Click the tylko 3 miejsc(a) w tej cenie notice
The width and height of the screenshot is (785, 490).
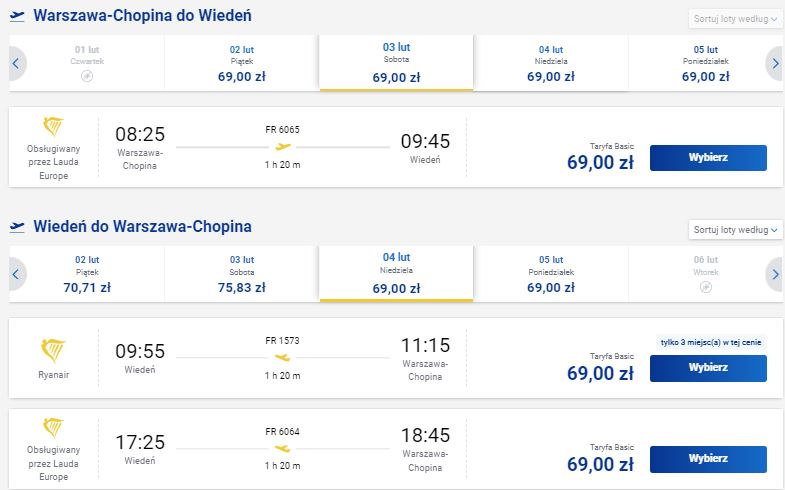pos(711,342)
